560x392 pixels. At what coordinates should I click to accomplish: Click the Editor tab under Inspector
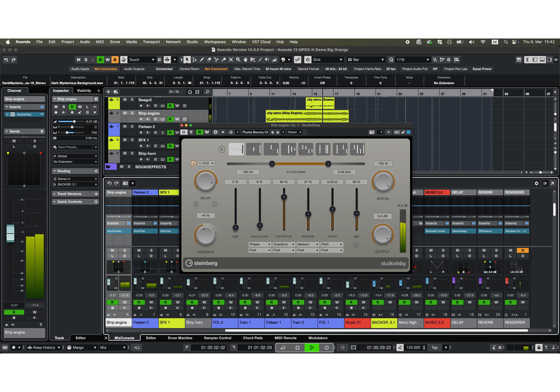[x=81, y=338]
